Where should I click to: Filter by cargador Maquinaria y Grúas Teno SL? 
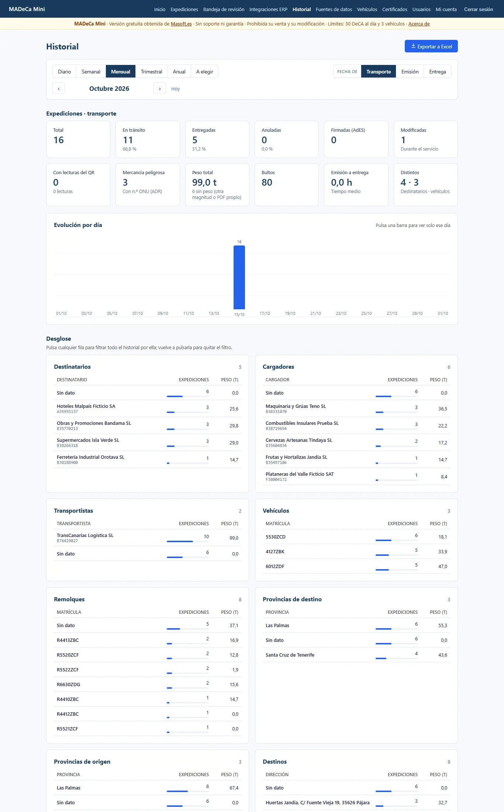click(x=356, y=409)
